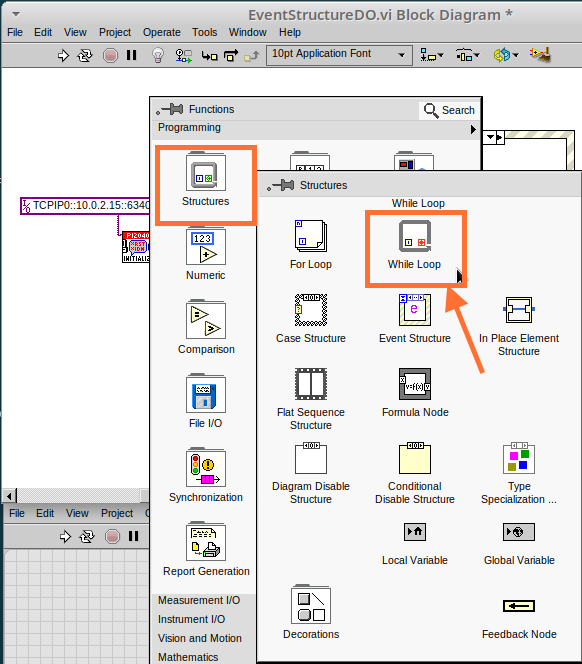Screen dimensions: 582x664
Task: Pin the Structures subpalette
Action: [x=280, y=185]
